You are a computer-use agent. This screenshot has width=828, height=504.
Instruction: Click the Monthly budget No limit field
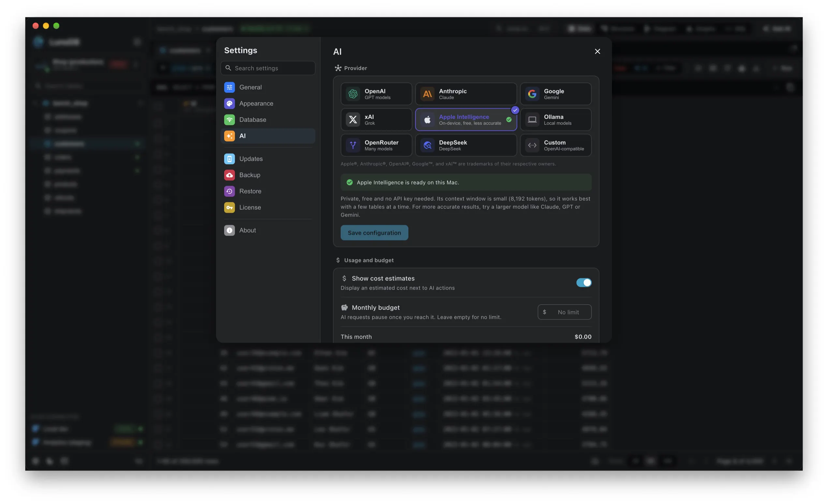pos(564,312)
